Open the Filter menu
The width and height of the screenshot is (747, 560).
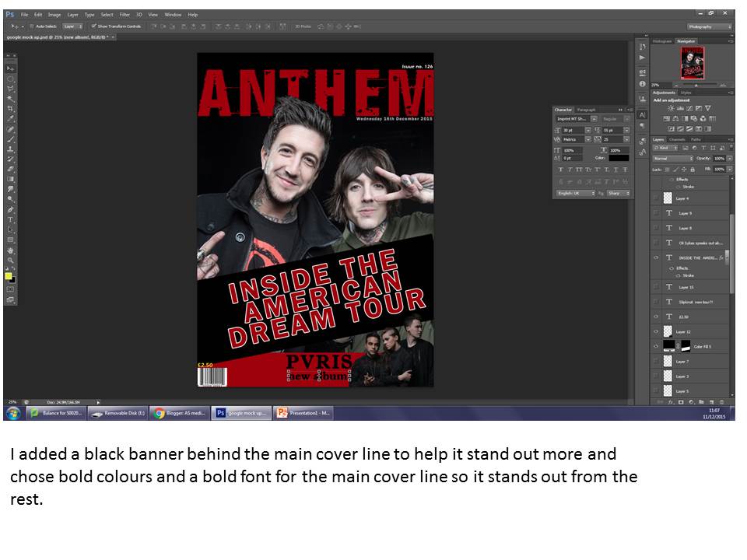124,15
